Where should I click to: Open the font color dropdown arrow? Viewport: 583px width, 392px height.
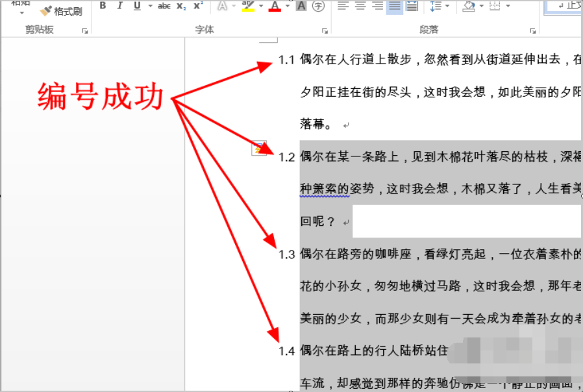tap(286, 6)
